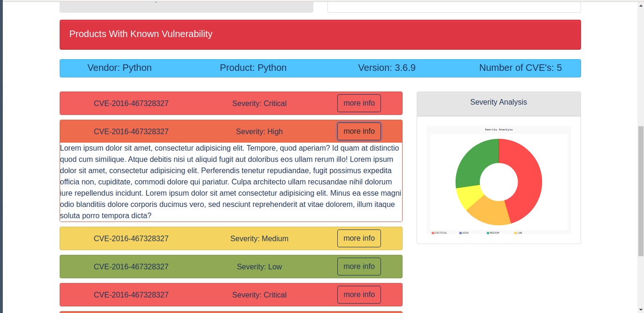
Task: Open more info for the first Critical CVE
Action: click(359, 103)
